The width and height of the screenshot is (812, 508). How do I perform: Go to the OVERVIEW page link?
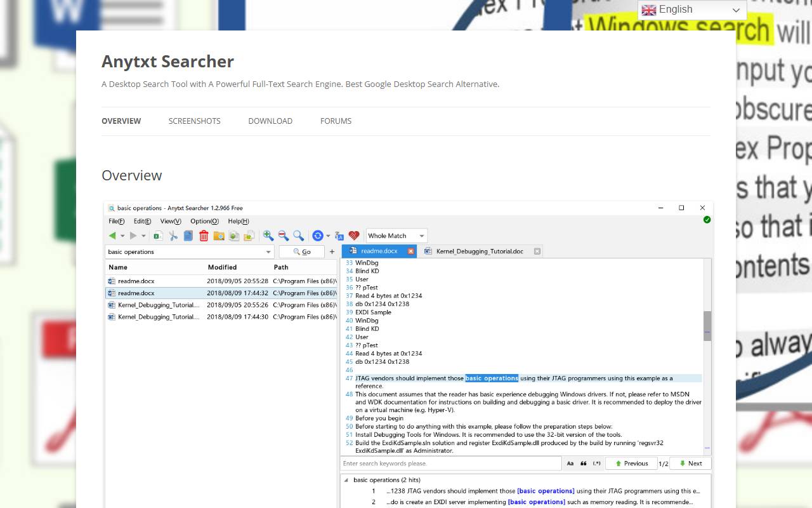click(121, 121)
